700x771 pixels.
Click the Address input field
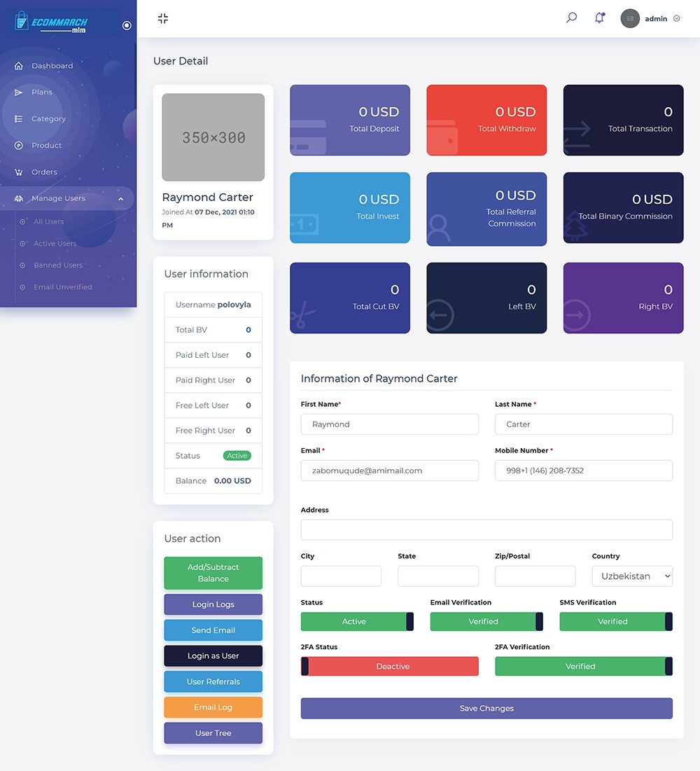(486, 530)
